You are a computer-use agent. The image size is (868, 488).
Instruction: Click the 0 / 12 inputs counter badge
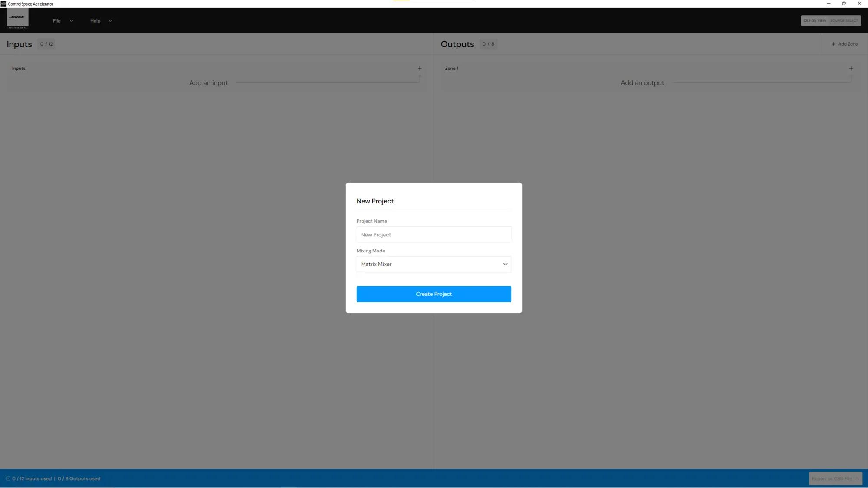pyautogui.click(x=46, y=44)
